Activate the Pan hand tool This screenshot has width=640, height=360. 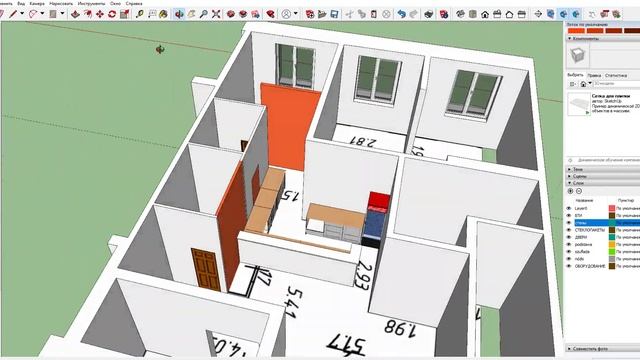coord(191,14)
